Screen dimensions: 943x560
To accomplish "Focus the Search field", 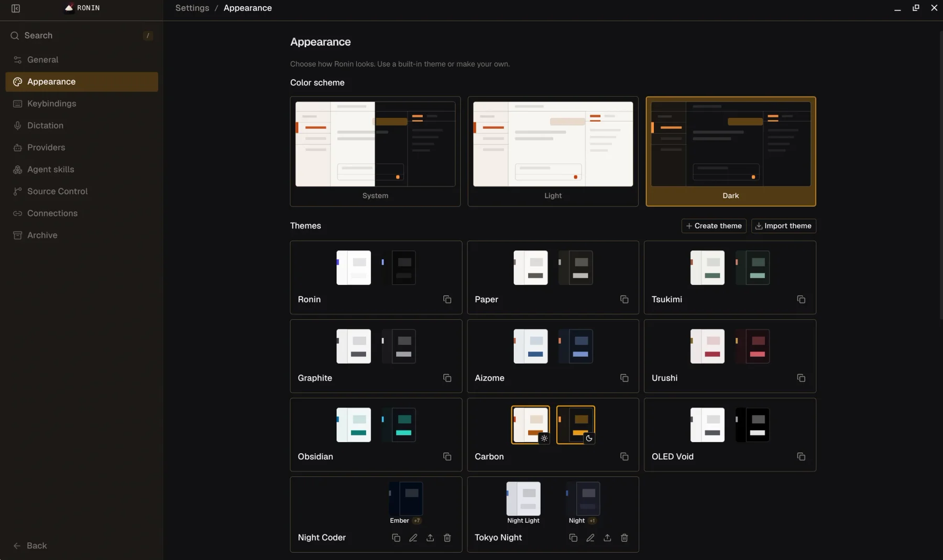I will point(82,36).
